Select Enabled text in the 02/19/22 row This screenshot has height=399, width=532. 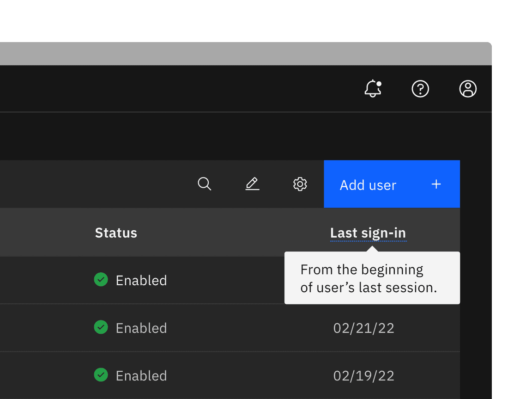pos(141,376)
